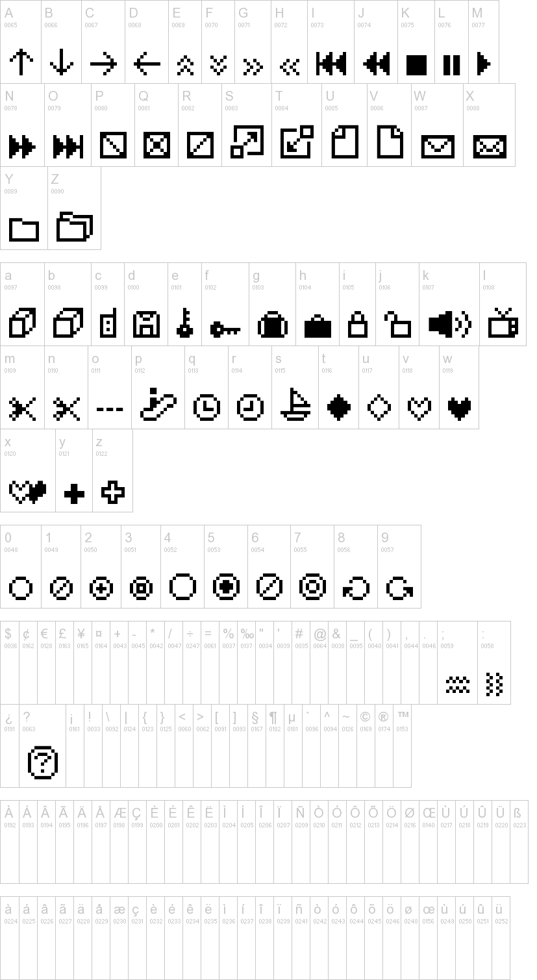Viewport: 537px width, 980px height.
Task: Select the stop square glyph under K
Action: tap(417, 65)
